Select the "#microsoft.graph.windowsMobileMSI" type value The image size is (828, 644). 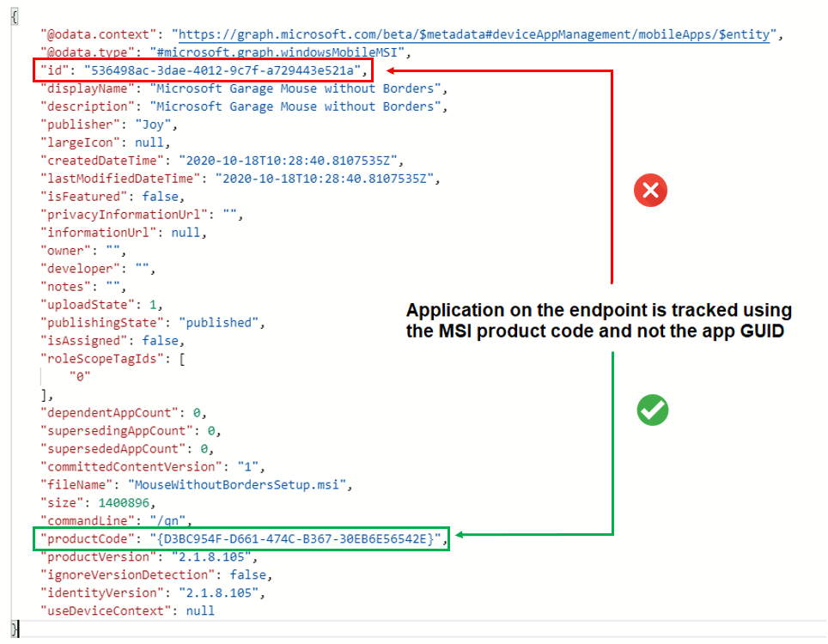pos(277,52)
